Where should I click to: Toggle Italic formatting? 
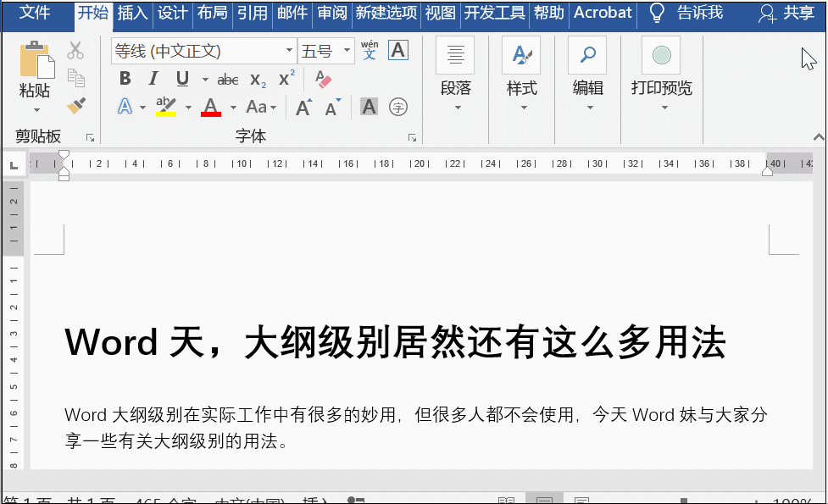[x=153, y=79]
